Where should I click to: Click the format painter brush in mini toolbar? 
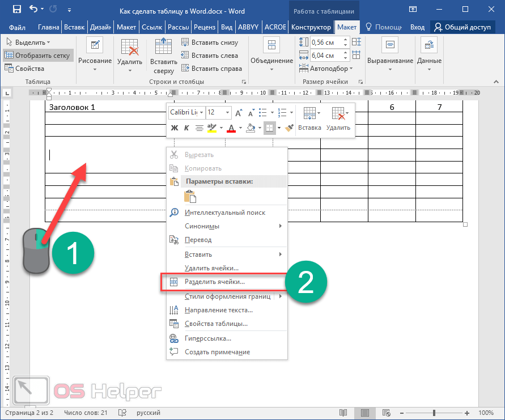tap(289, 128)
